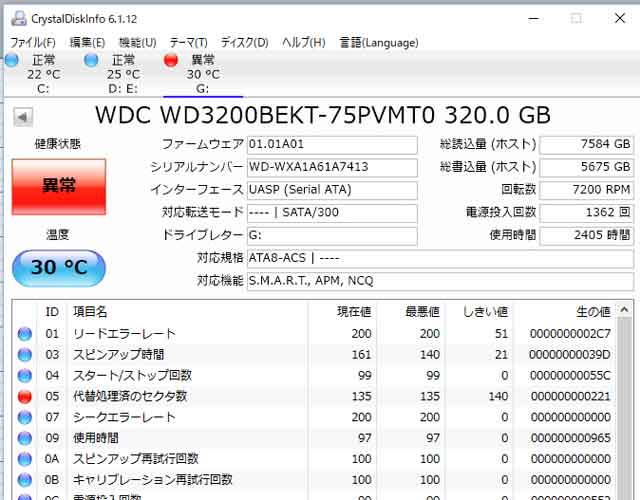
Task: Click the blue 30 °C temperature button
Action: 59,268
